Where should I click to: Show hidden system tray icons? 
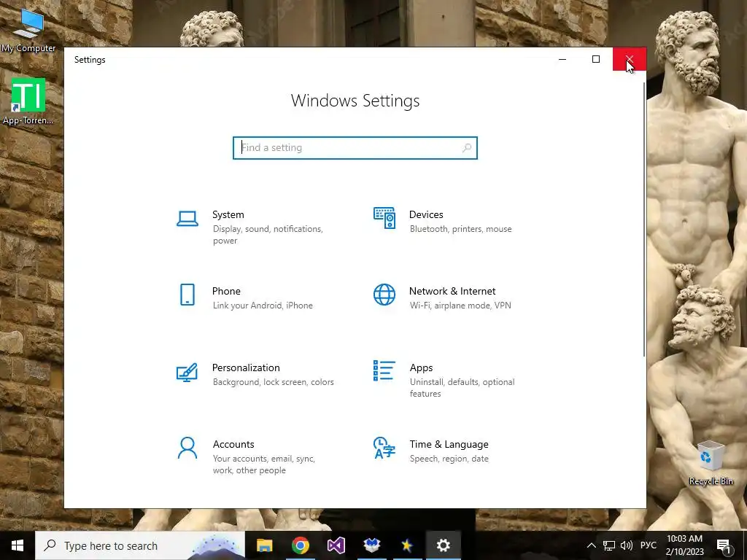pyautogui.click(x=591, y=545)
